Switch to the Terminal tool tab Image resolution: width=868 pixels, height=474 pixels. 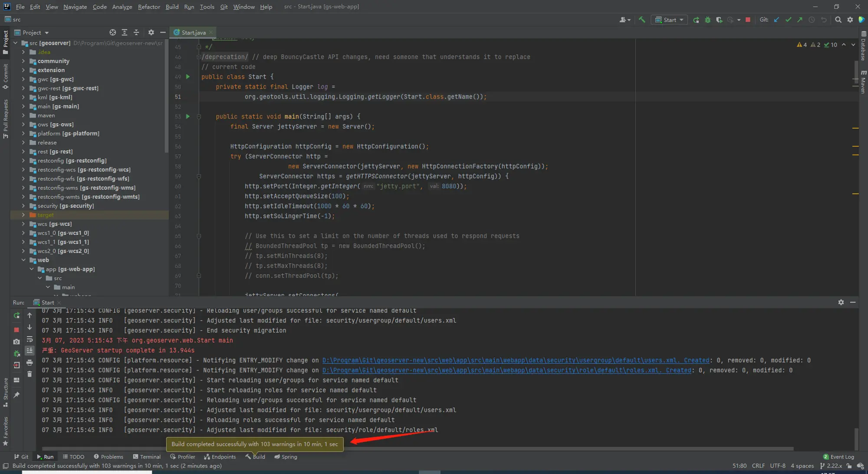coord(147,457)
